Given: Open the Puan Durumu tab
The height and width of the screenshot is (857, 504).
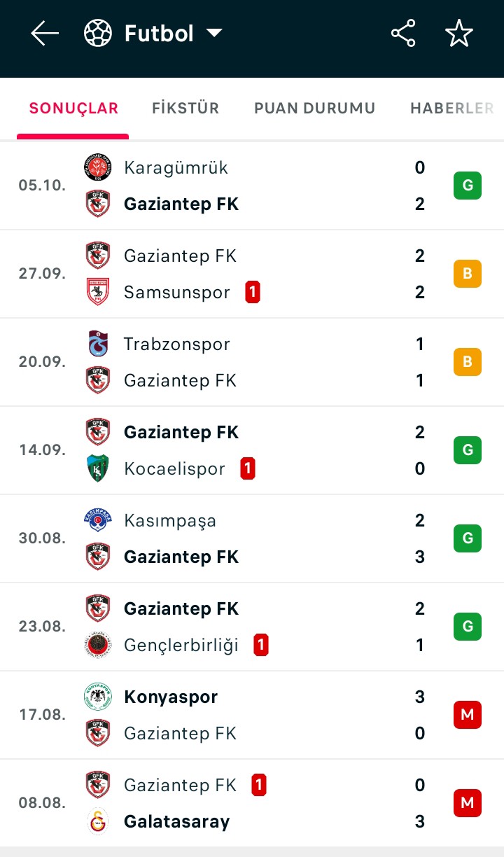Looking at the screenshot, I should (314, 109).
